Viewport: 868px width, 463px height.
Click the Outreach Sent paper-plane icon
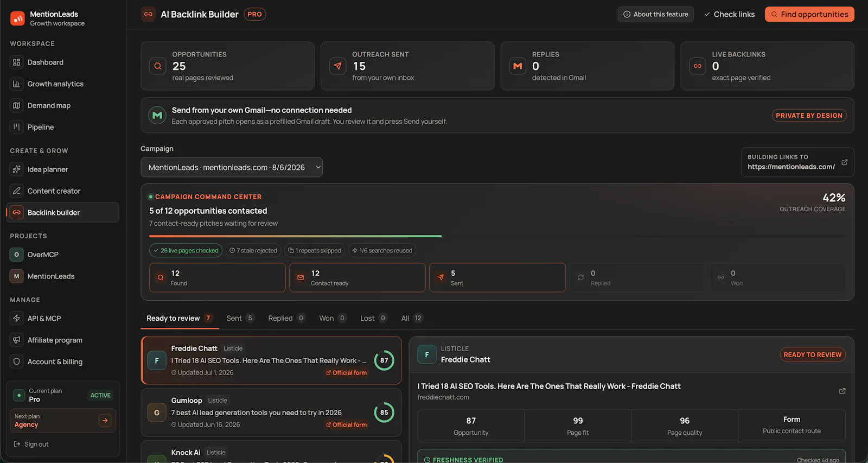tap(338, 66)
